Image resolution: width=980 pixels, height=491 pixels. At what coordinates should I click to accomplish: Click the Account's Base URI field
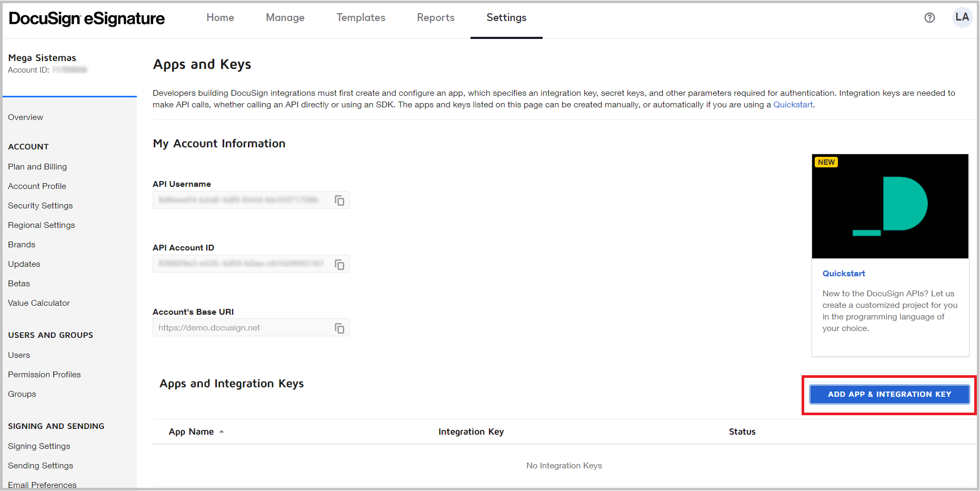[242, 328]
